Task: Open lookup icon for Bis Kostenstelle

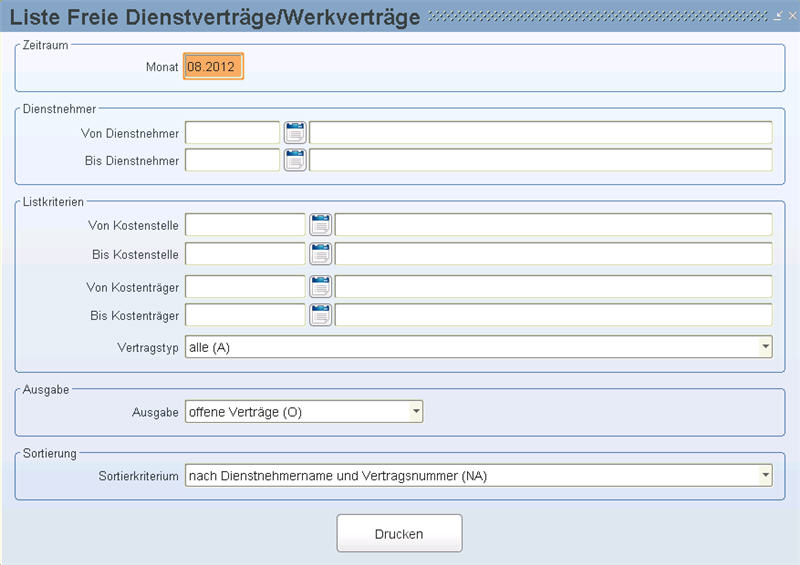Action: 320,254
